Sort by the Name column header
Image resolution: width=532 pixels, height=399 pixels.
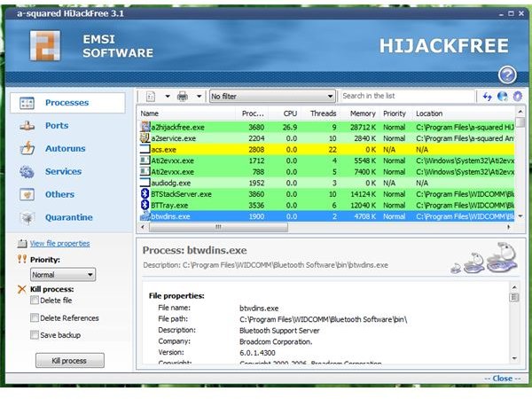(186, 113)
